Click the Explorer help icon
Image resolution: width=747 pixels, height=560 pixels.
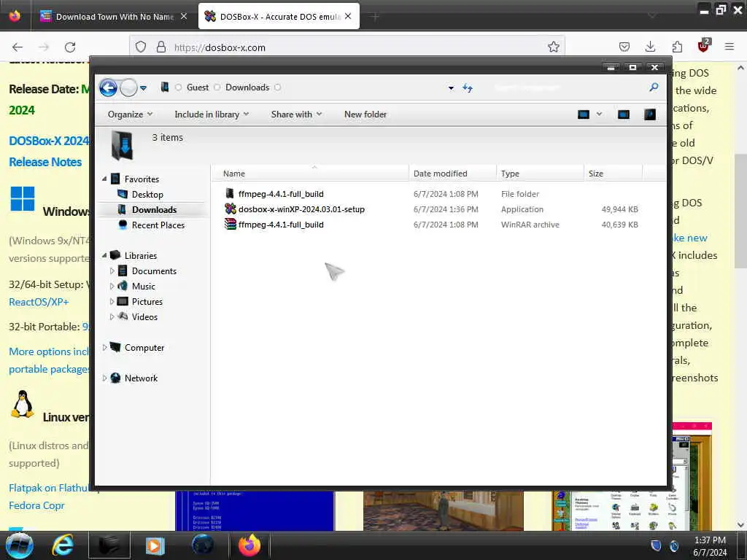650,114
